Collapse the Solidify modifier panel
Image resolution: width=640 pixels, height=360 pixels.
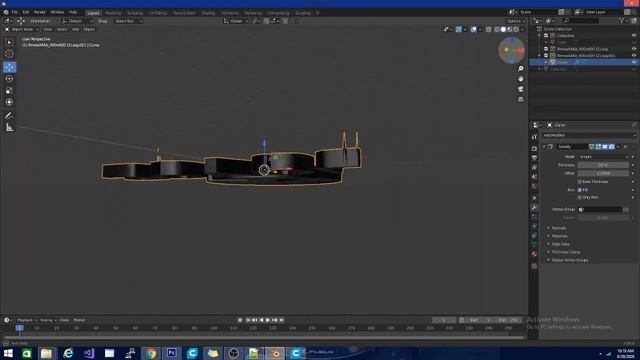[x=544, y=147]
